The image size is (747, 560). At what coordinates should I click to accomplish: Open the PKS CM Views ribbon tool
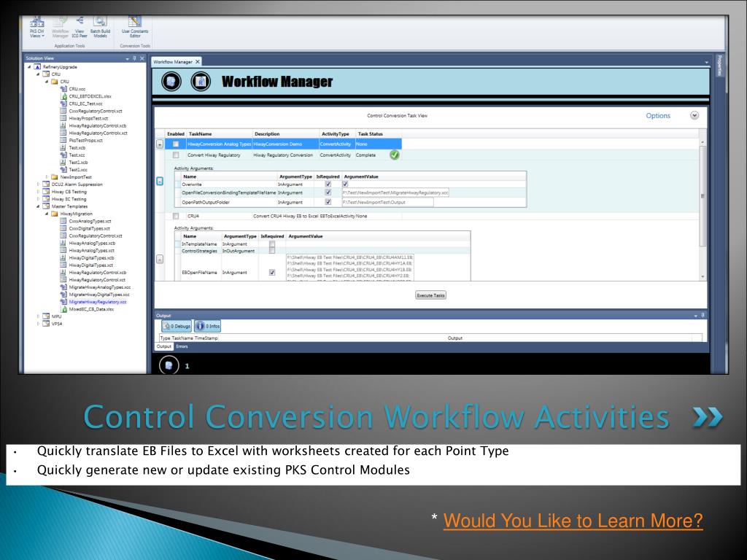tap(36, 27)
